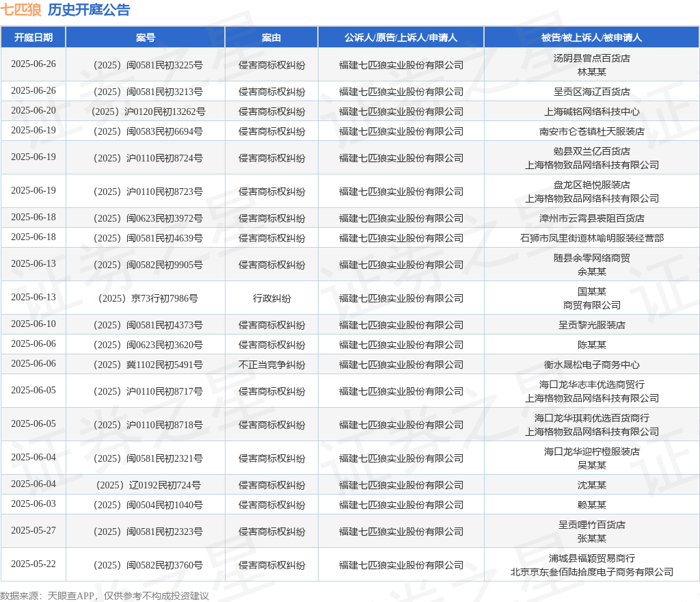Click defendant 呈贡哩竹百货店
The width and height of the screenshot is (700, 602).
[x=592, y=525]
